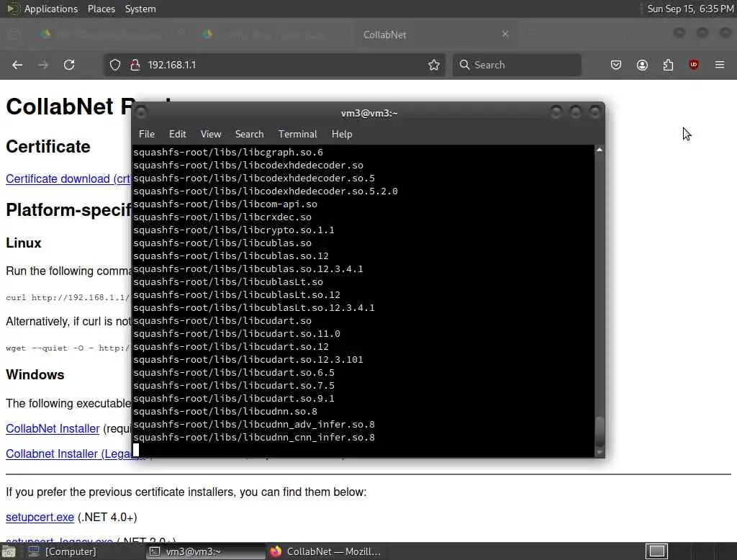Go back using Firefox back arrow

click(x=17, y=65)
